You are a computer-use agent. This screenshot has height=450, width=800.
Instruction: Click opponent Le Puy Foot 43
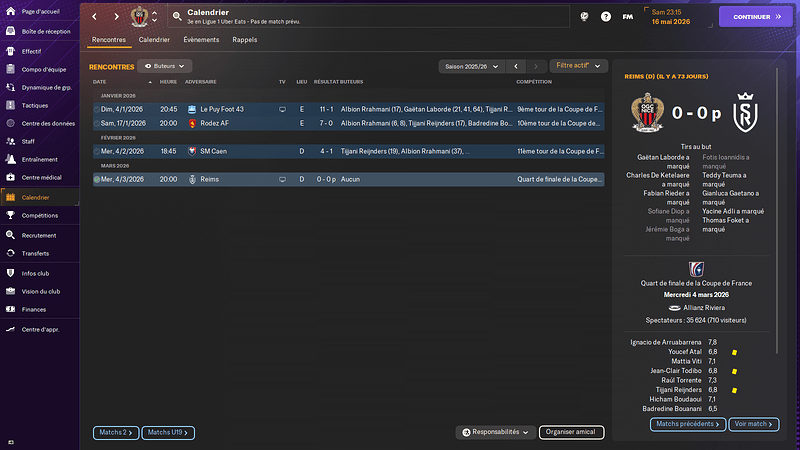tap(221, 109)
